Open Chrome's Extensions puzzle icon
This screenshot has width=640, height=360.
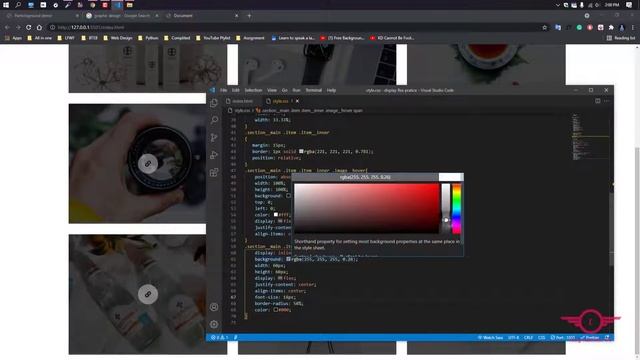click(611, 27)
